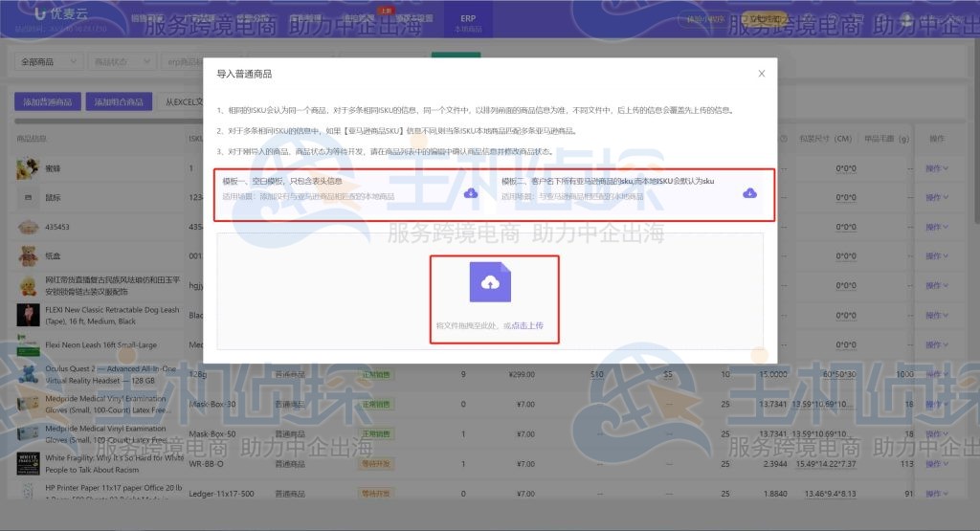The width and height of the screenshot is (980, 531).
Task: Click Flexi Neon Leash 16ft Small-Large title
Action: point(100,344)
